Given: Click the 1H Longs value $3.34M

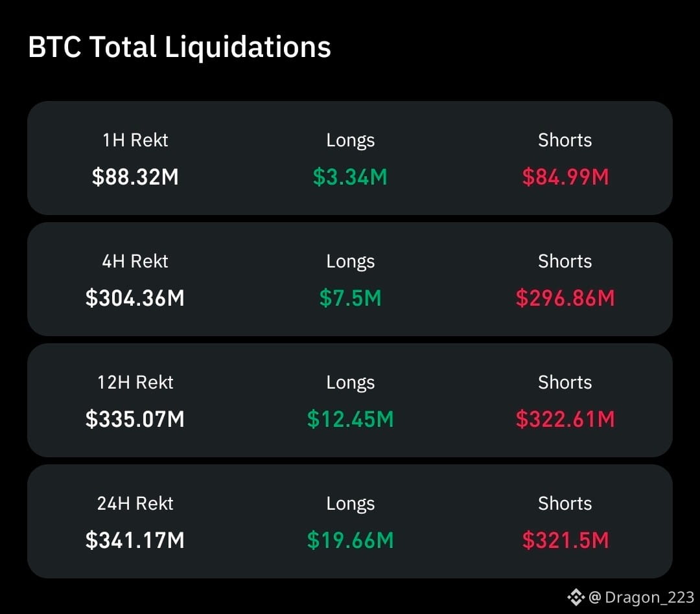Looking at the screenshot, I should [350, 177].
